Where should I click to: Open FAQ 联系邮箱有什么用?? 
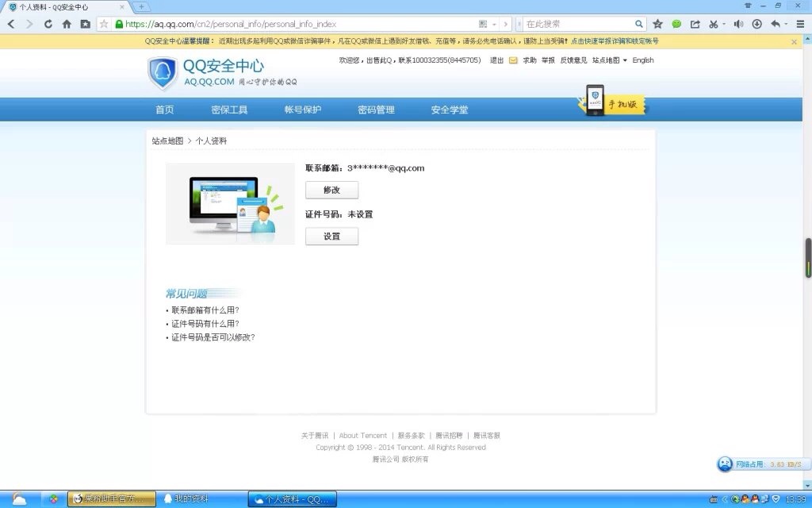point(205,310)
